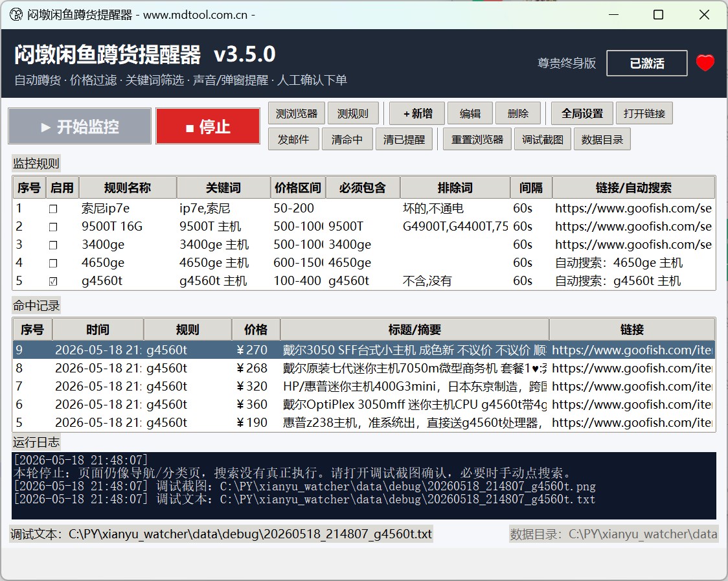Enable the 3400ge rule checkbox
Image resolution: width=728 pixels, height=581 pixels.
(x=53, y=245)
